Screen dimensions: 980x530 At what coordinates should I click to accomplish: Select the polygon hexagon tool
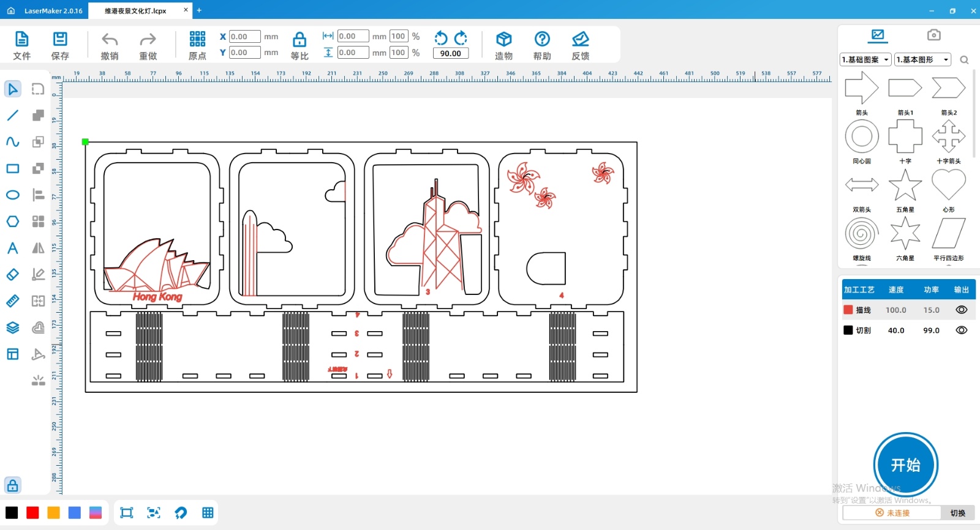click(x=13, y=222)
